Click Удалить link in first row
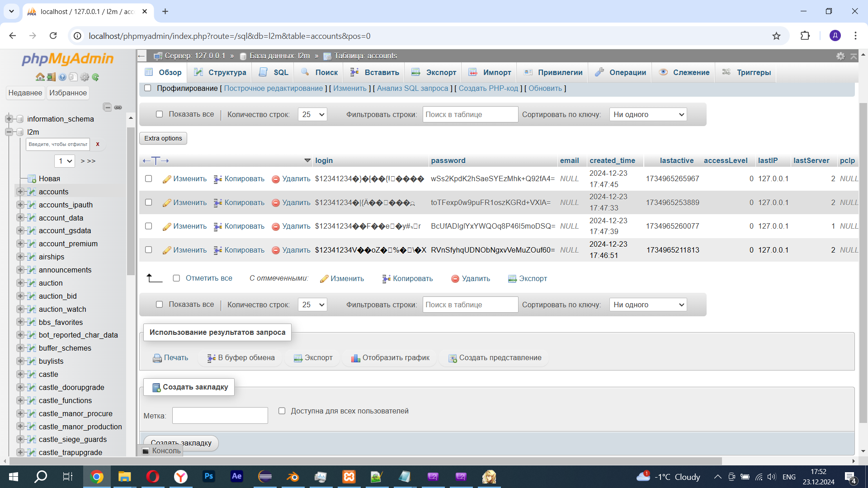Viewport: 868px width, 488px height. click(296, 179)
